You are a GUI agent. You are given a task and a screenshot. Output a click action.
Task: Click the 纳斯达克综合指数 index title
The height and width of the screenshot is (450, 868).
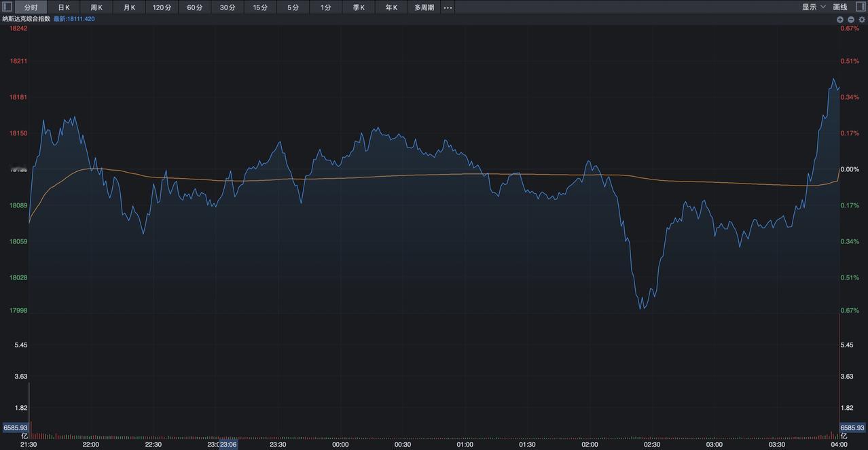pyautogui.click(x=26, y=19)
